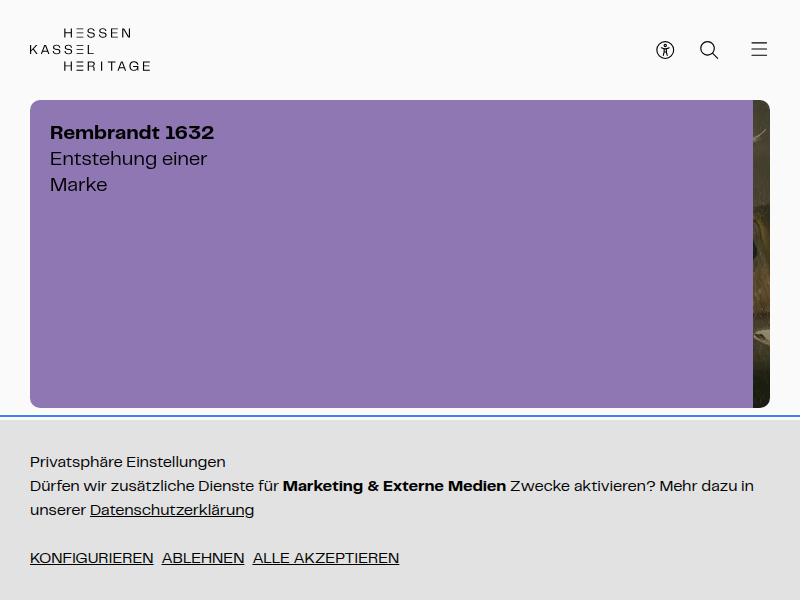Select the blue line atop the privacy banner
Screen dimensions: 800x600
point(400,416)
